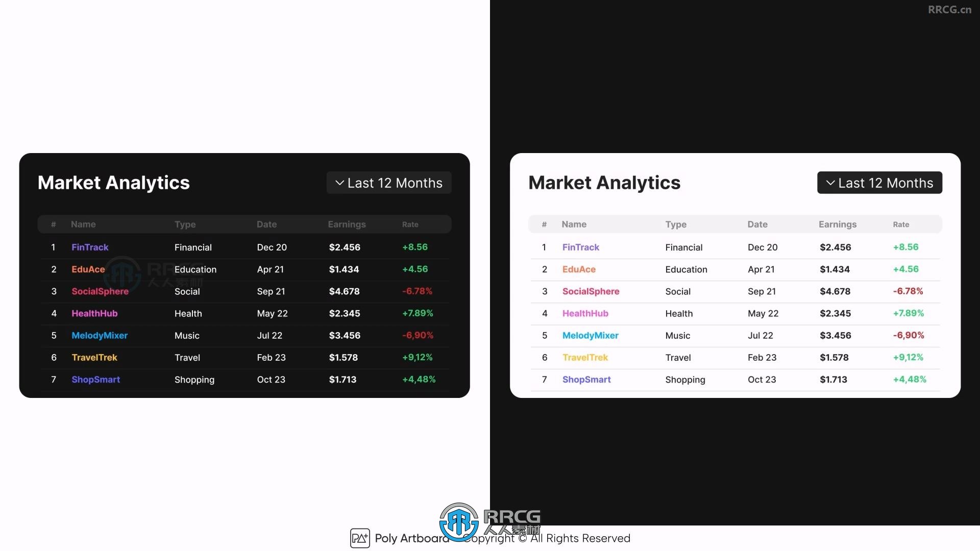Screen dimensions: 980x551
Task: Click the FinTrack financial app link
Action: coord(89,247)
